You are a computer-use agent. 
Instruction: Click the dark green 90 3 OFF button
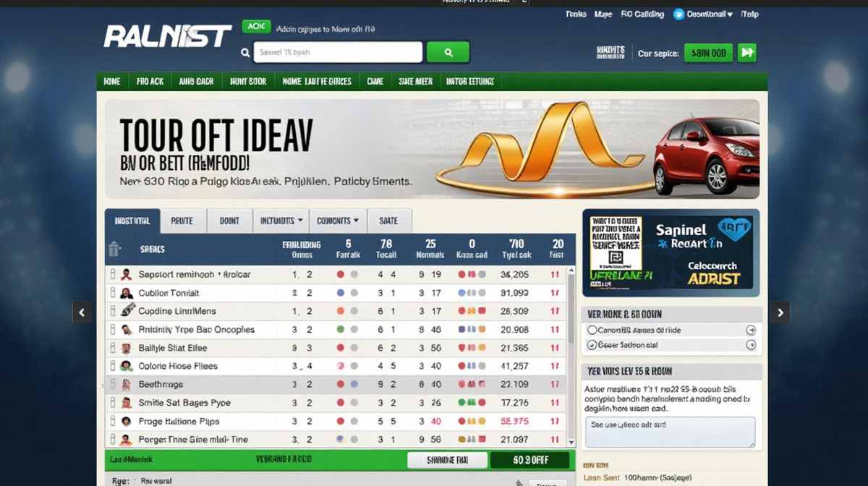coord(529,460)
